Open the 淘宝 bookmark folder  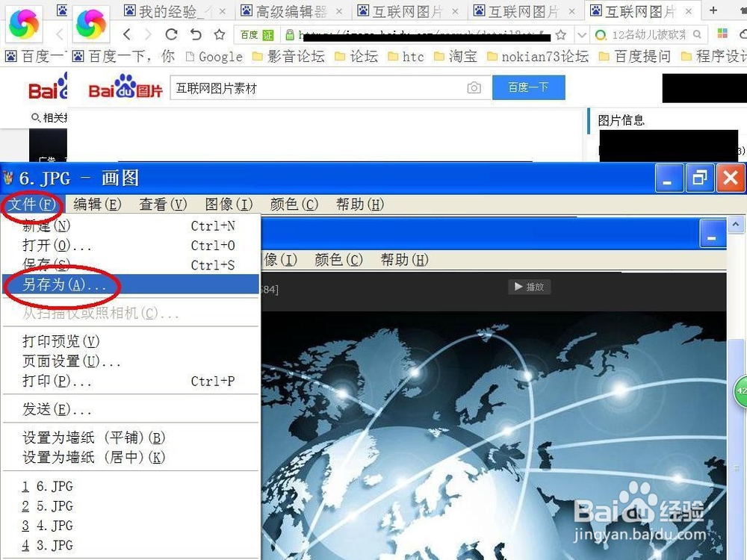coord(456,57)
